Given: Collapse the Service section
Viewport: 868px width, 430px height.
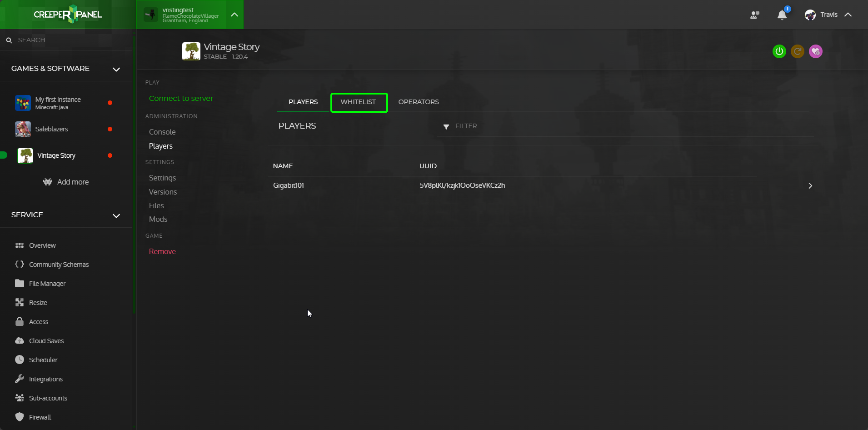Looking at the screenshot, I should pyautogui.click(x=116, y=215).
